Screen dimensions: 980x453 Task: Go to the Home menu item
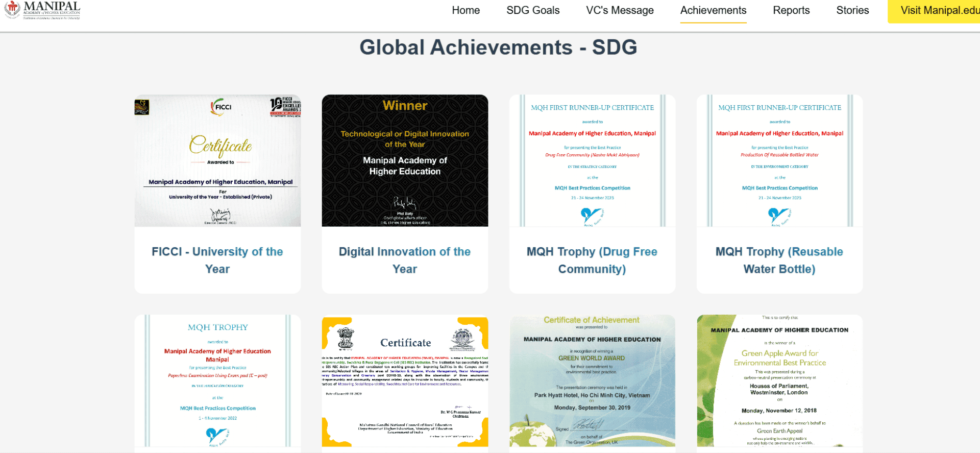(465, 10)
